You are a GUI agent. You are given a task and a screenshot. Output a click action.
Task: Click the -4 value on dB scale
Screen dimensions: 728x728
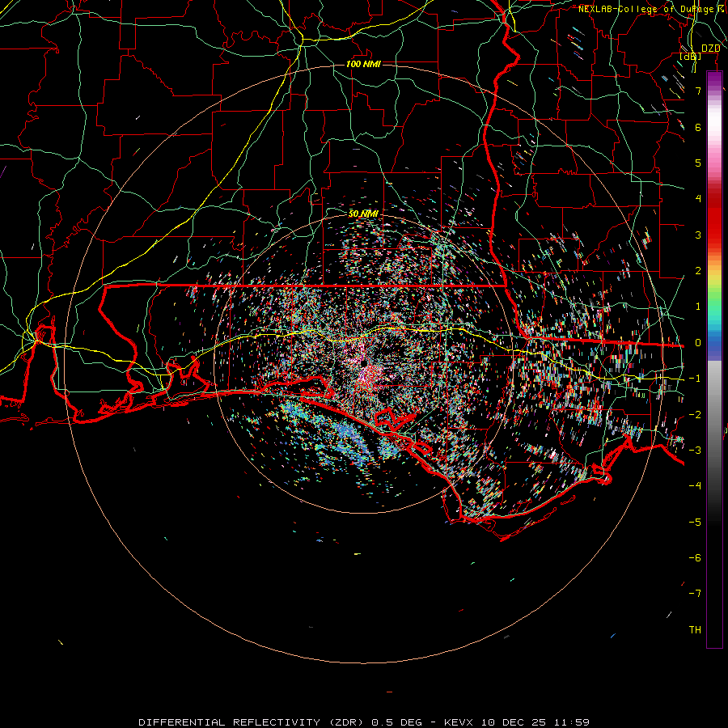click(695, 486)
